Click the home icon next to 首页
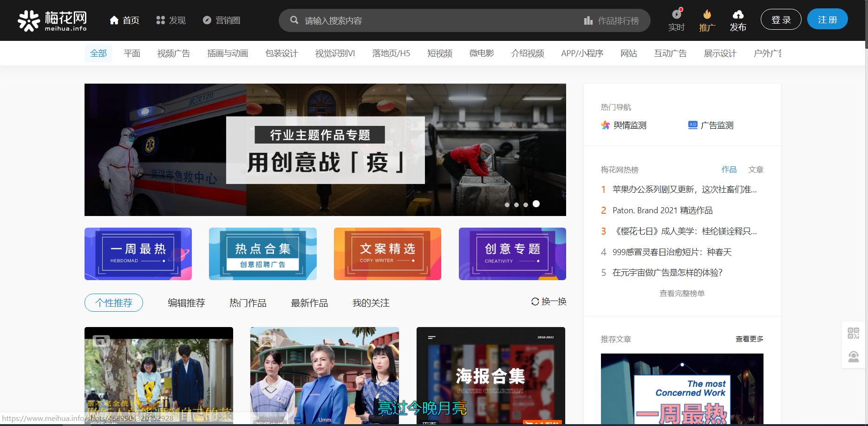 pyautogui.click(x=114, y=20)
